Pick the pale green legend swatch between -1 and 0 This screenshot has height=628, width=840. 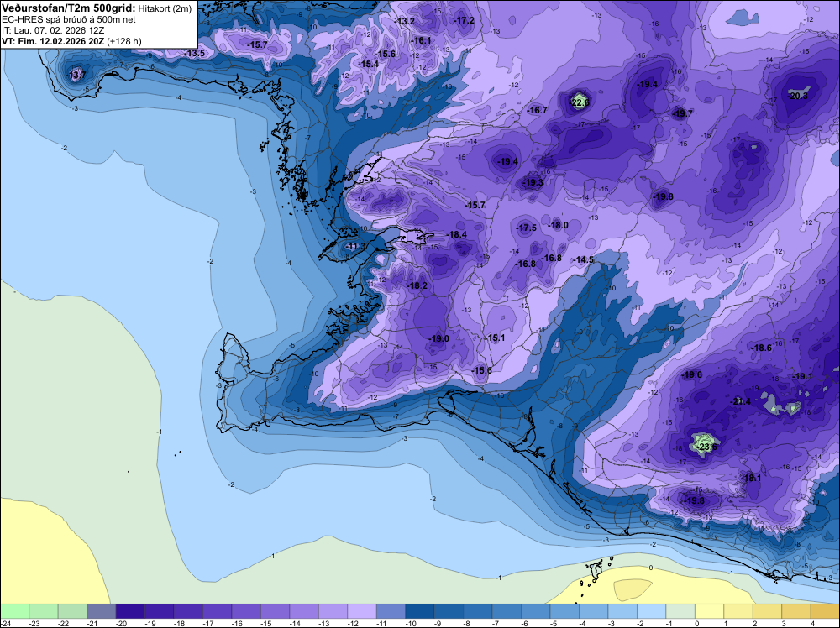pos(680,611)
